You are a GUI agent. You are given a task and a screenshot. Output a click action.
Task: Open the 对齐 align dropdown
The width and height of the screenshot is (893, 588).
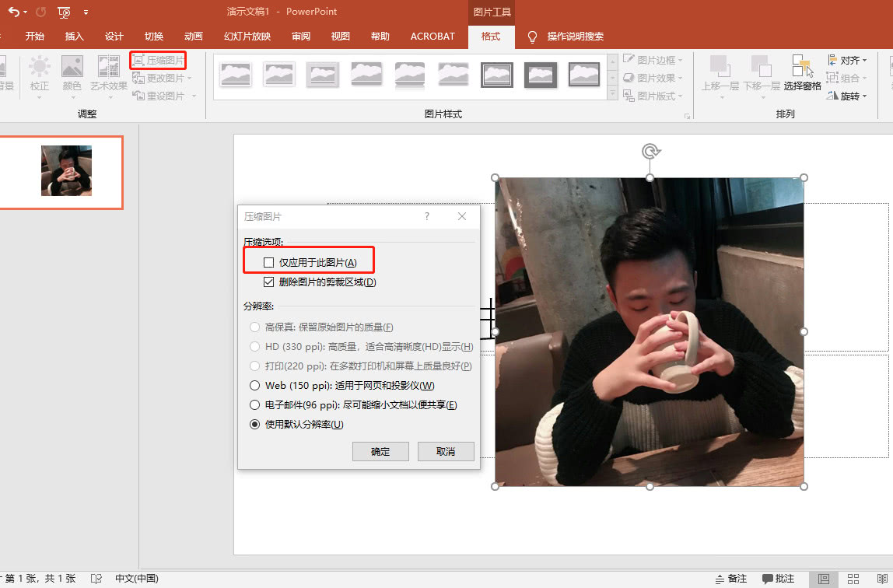click(847, 60)
